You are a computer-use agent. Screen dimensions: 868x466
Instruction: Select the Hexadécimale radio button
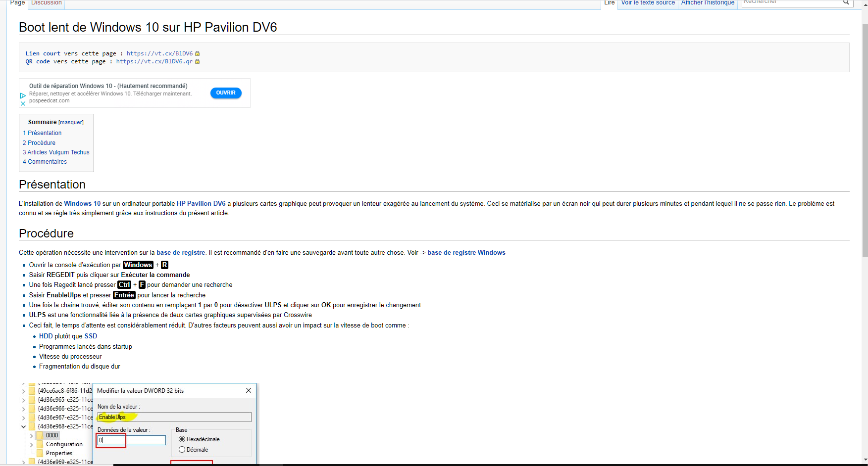click(x=182, y=439)
